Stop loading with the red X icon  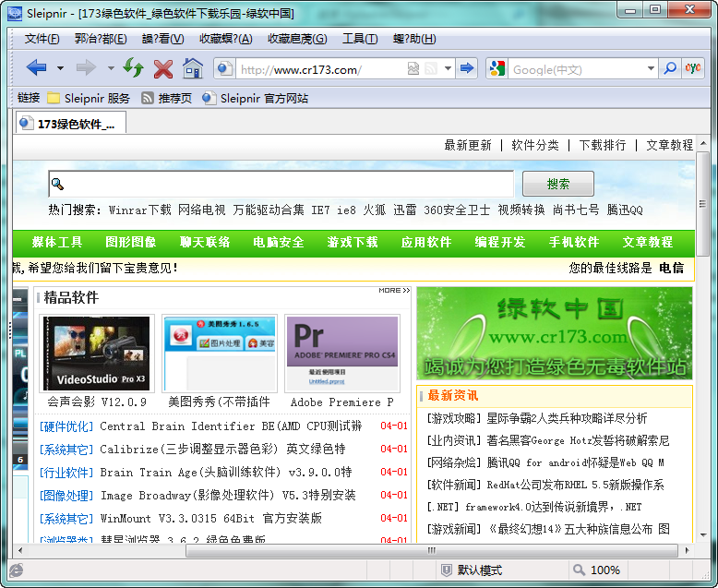coord(163,68)
